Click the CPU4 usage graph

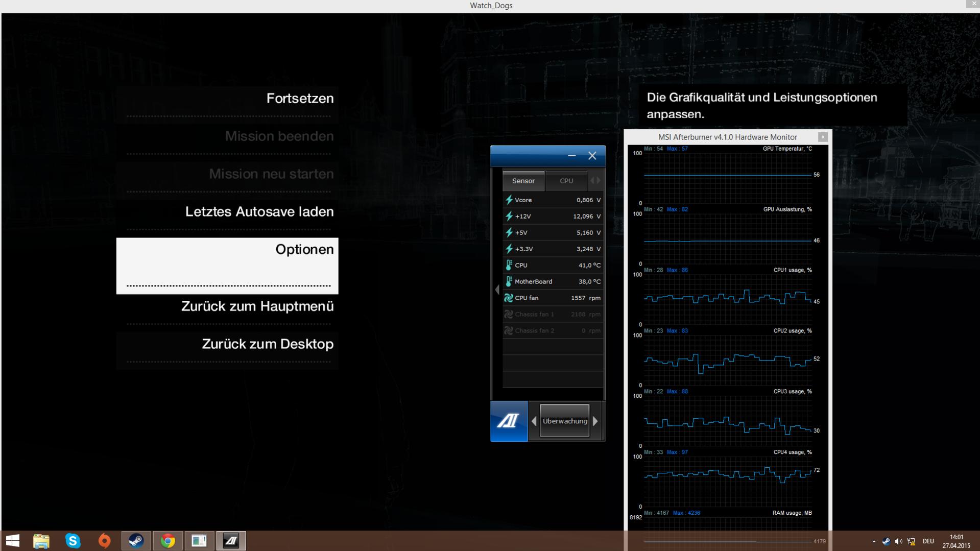(728, 482)
